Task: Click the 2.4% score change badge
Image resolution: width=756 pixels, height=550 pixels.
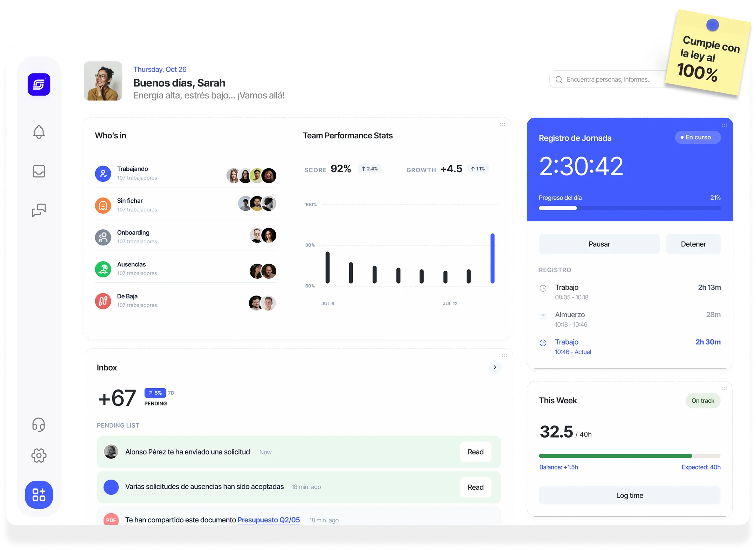Action: (x=369, y=169)
